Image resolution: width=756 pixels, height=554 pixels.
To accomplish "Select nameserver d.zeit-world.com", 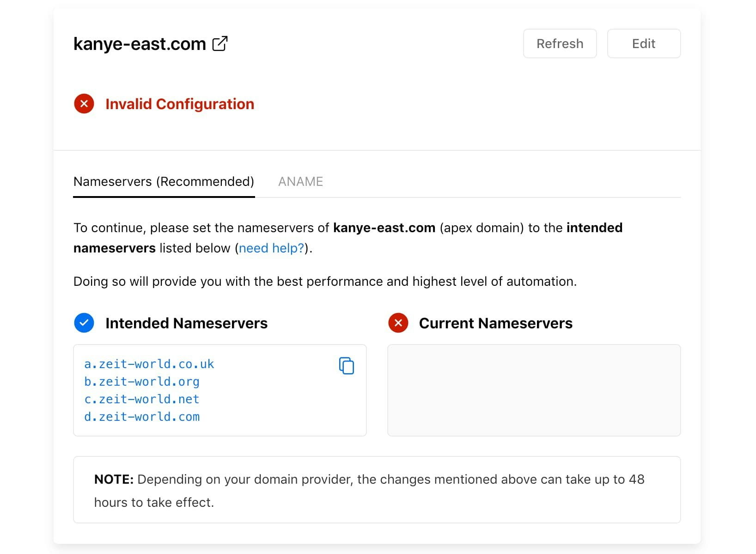I will pos(141,417).
